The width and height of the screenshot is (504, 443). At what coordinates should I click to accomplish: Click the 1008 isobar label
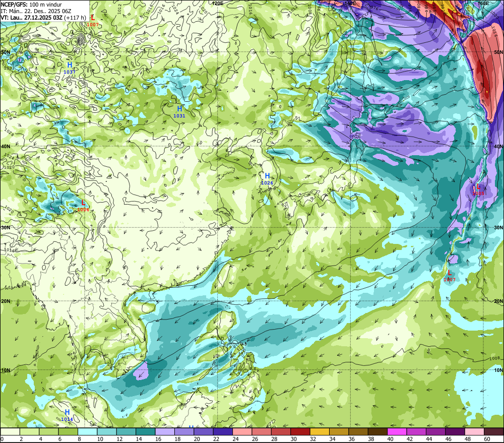(x=495, y=358)
